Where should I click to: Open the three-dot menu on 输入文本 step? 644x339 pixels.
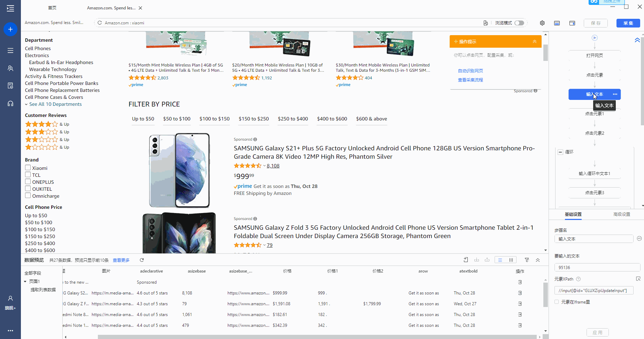(x=615, y=94)
